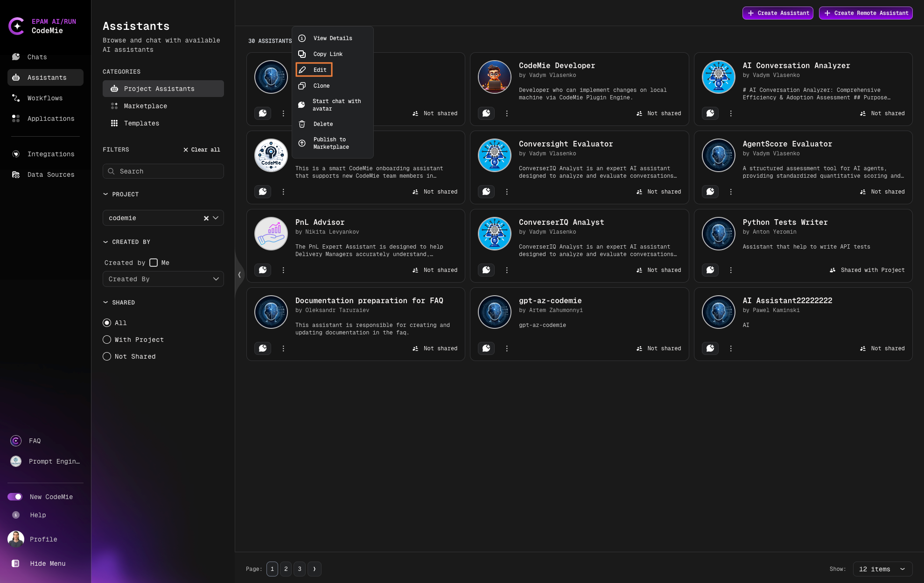Screen dimensions: 924x583
Task: Open the three-dot menu on Python Tests Writer
Action: coord(731,270)
